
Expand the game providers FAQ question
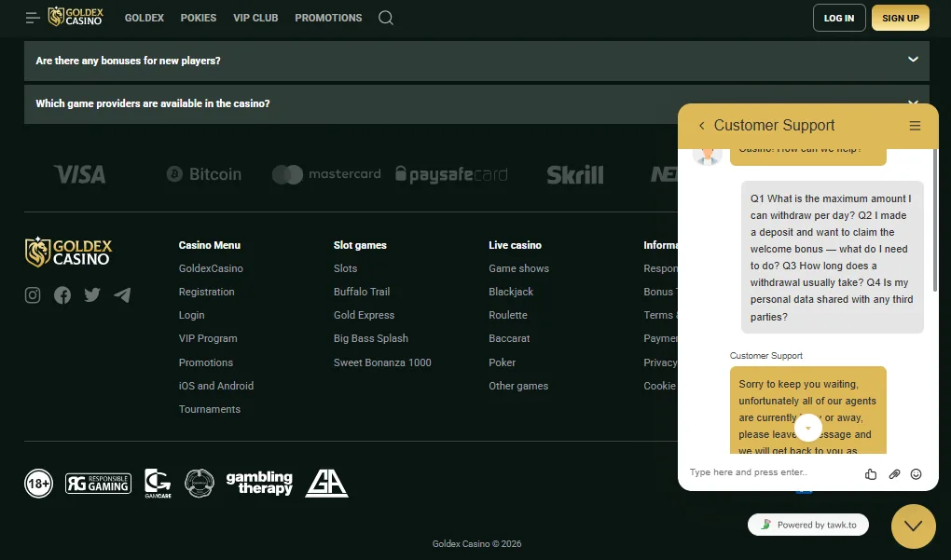tap(476, 103)
